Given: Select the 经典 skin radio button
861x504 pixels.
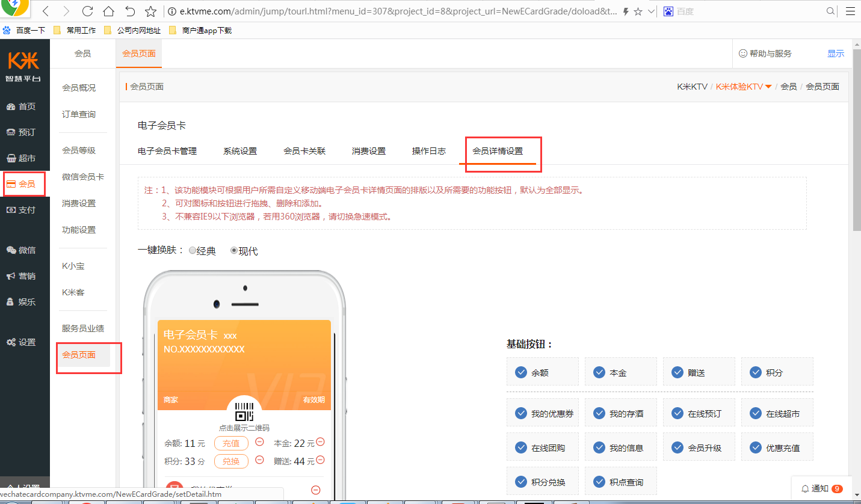Looking at the screenshot, I should (193, 250).
